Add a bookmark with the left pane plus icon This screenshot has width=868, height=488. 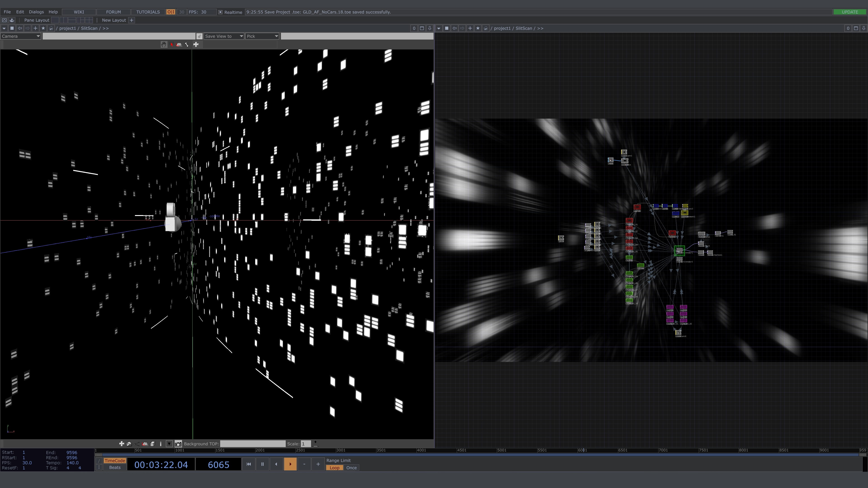35,28
